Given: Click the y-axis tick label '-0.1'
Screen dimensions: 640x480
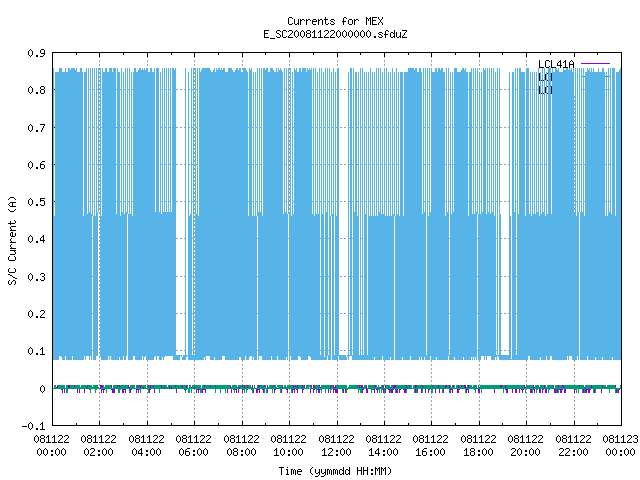Looking at the screenshot, I should pyautogui.click(x=33, y=426).
